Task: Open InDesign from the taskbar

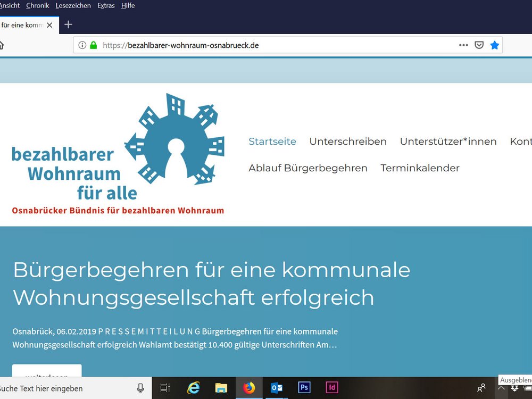Action: (x=332, y=388)
